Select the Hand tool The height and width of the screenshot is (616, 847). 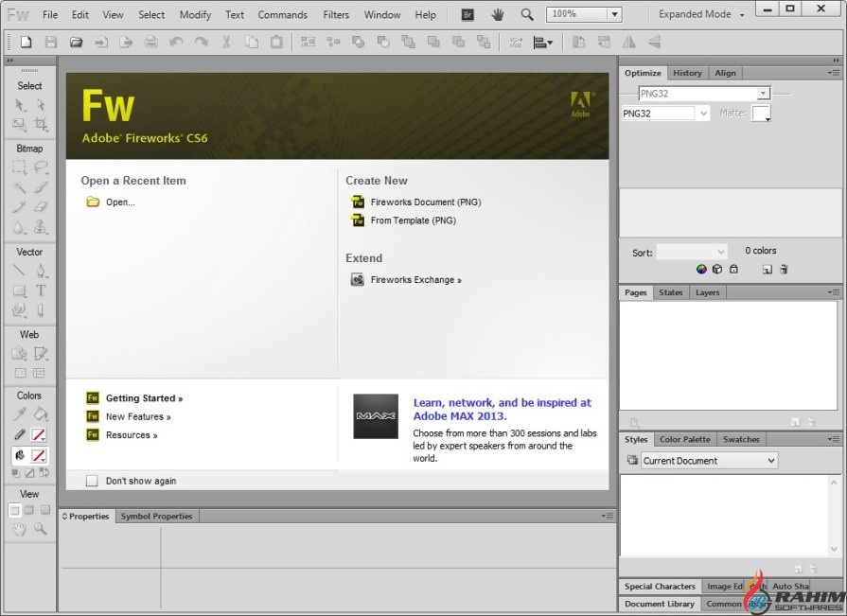[19, 530]
